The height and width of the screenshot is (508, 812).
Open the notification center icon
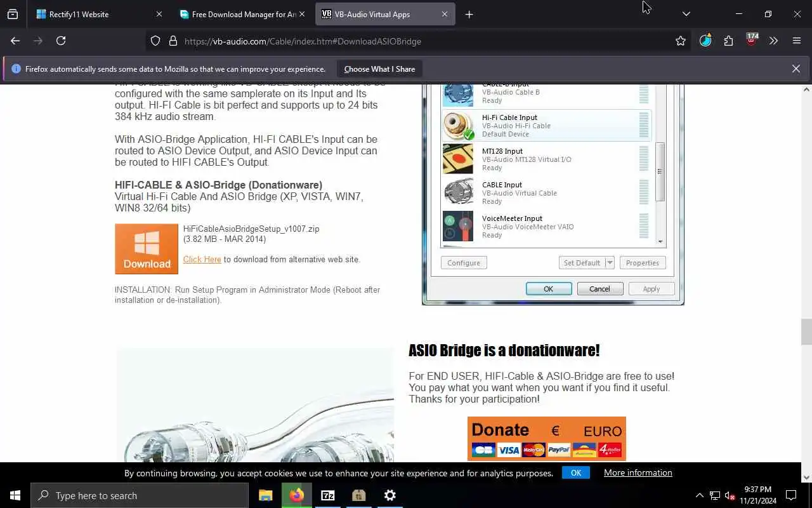tap(791, 495)
